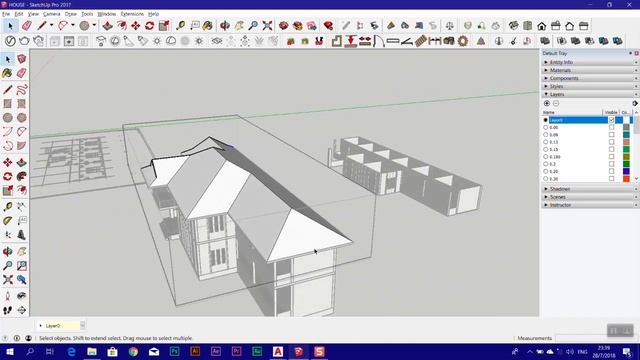The image size is (640, 360).
Task: Click the Visible column header
Action: [x=611, y=112]
